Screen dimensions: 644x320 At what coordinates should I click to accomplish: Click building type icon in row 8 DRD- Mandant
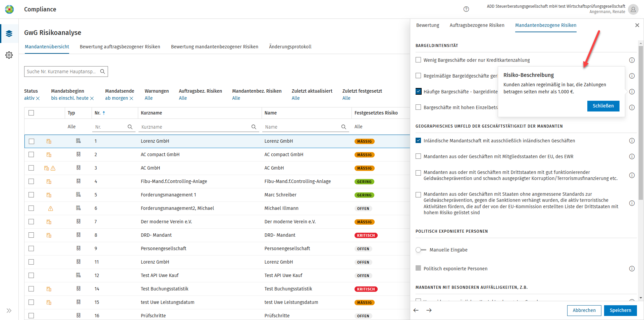click(78, 235)
